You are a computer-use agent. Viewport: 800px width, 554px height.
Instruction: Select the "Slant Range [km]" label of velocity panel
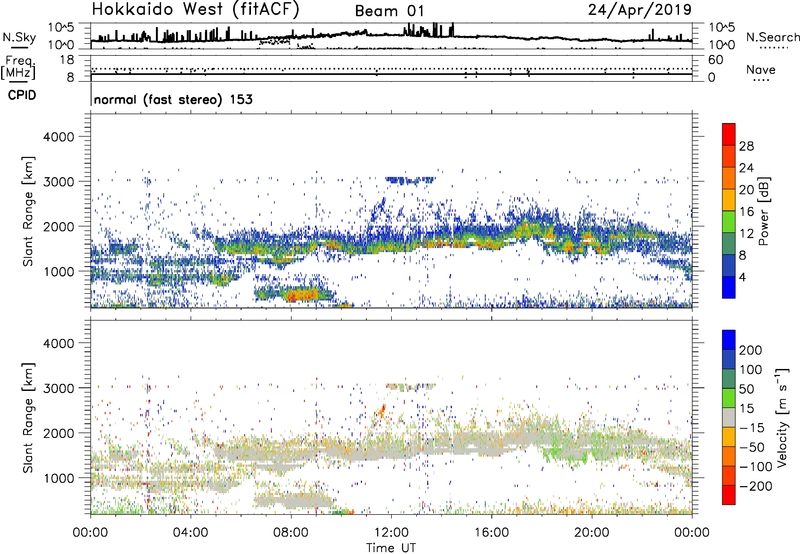pyautogui.click(x=28, y=418)
